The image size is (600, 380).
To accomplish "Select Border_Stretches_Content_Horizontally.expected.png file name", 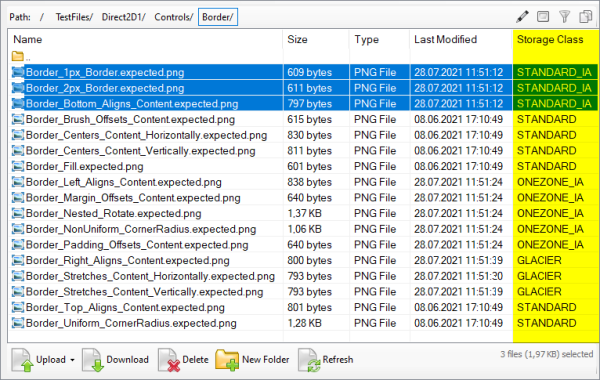I will coord(150,276).
